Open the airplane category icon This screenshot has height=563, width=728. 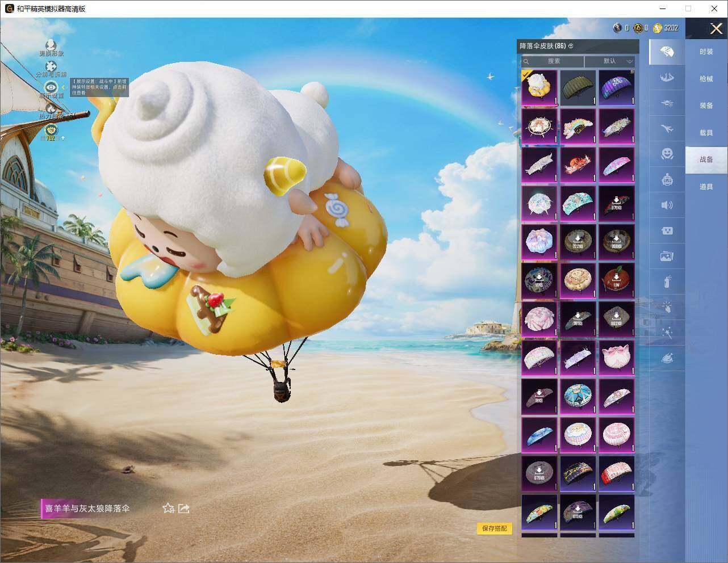click(x=667, y=129)
